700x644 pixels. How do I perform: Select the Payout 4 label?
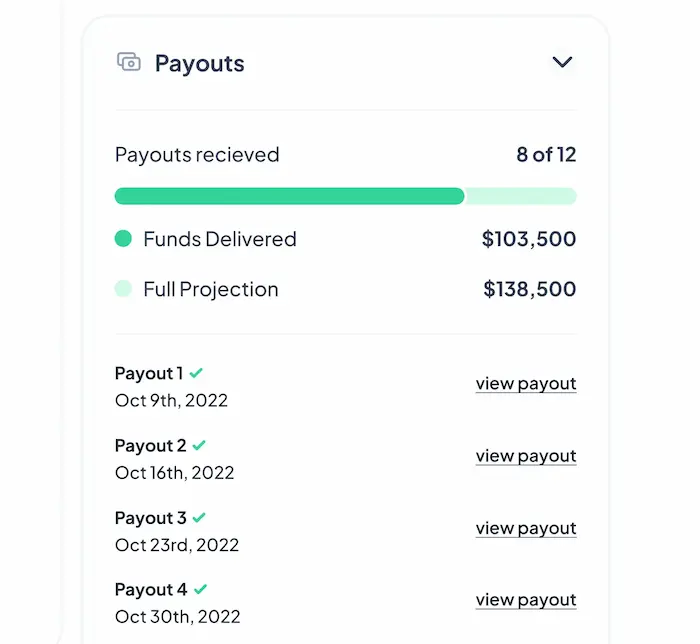click(151, 590)
